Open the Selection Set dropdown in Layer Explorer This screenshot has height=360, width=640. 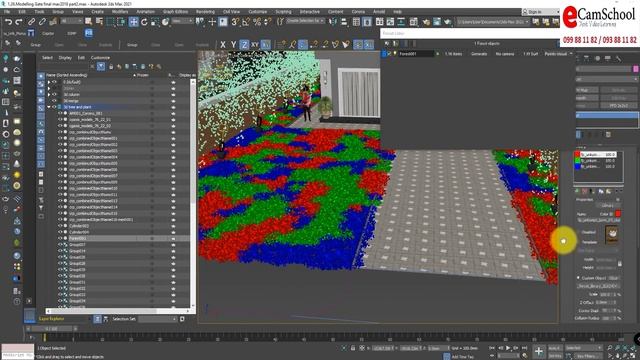click(x=158, y=319)
